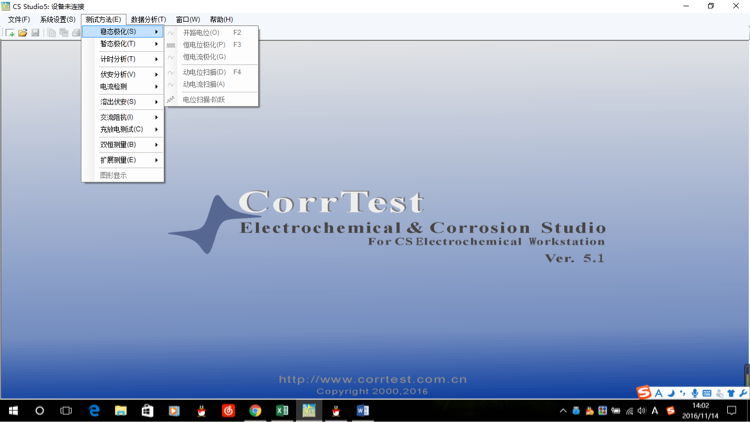Switch to Word from taskbar
750x422 pixels.
tap(363, 411)
